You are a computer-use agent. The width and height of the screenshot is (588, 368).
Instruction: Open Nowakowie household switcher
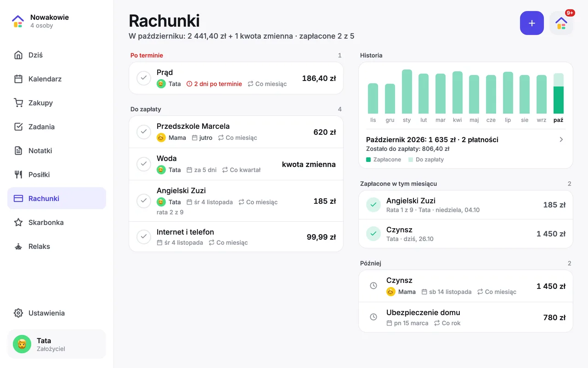tap(57, 21)
